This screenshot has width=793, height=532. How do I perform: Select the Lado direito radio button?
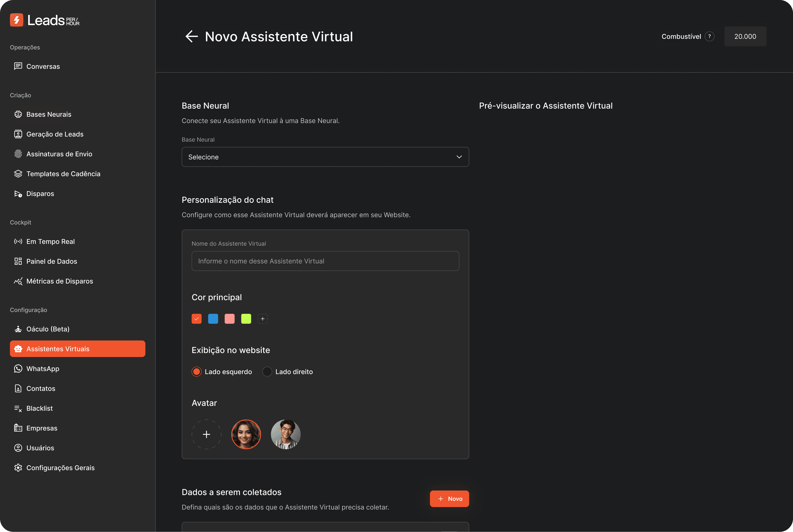(267, 372)
